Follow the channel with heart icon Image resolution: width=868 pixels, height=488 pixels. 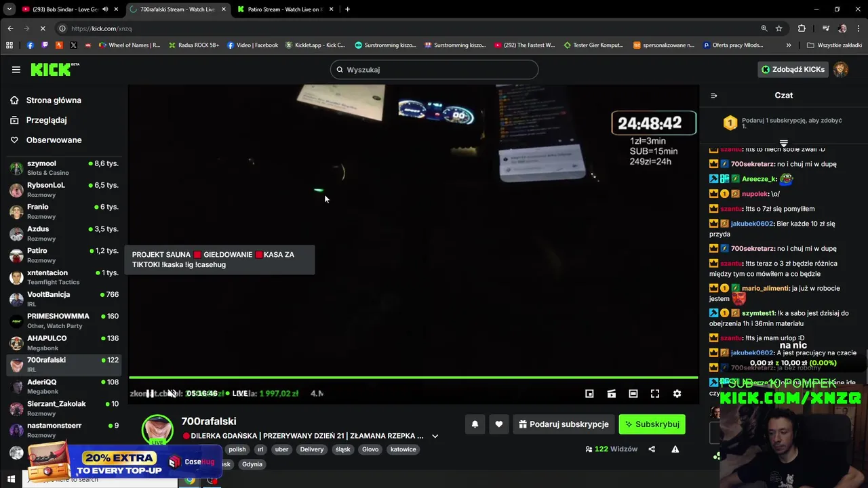(x=498, y=424)
